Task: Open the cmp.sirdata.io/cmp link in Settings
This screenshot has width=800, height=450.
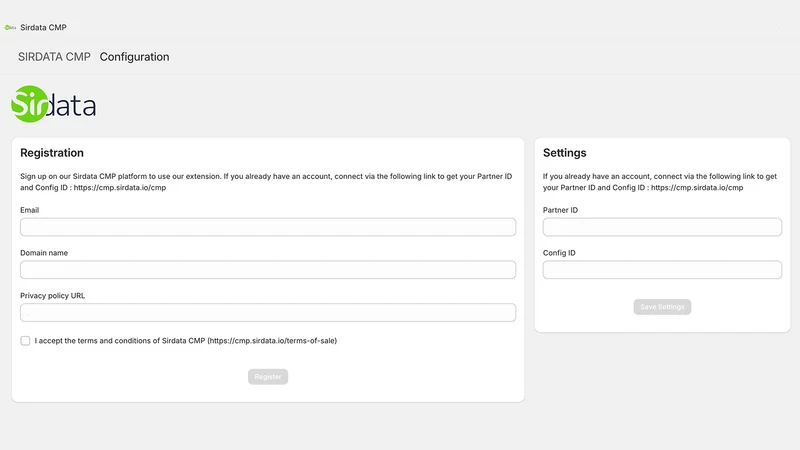Action: [x=697, y=188]
